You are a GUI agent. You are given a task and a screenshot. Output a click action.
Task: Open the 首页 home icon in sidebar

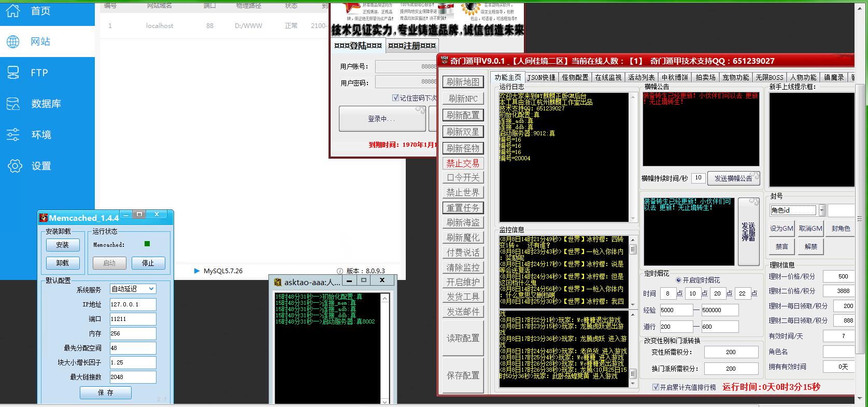[x=13, y=11]
